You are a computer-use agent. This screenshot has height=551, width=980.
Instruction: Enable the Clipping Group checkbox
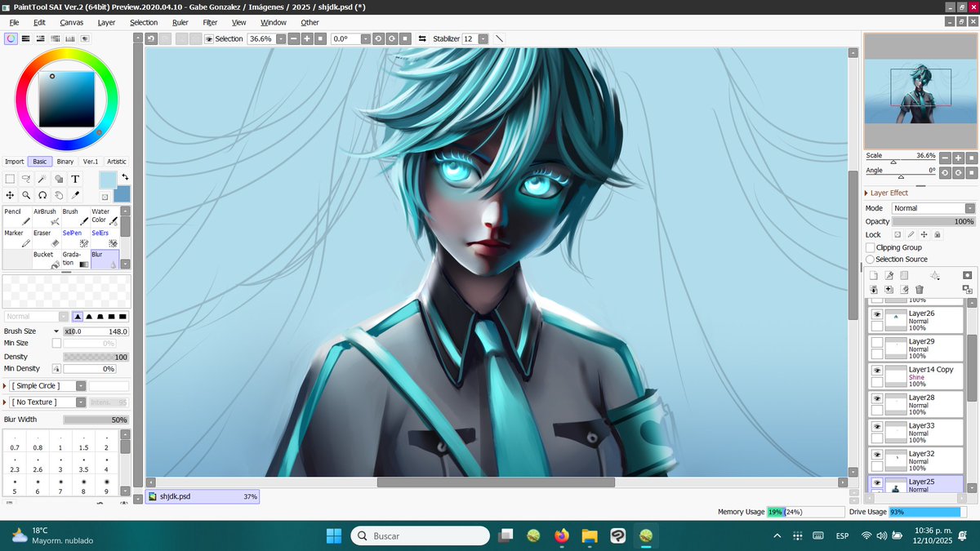(871, 247)
